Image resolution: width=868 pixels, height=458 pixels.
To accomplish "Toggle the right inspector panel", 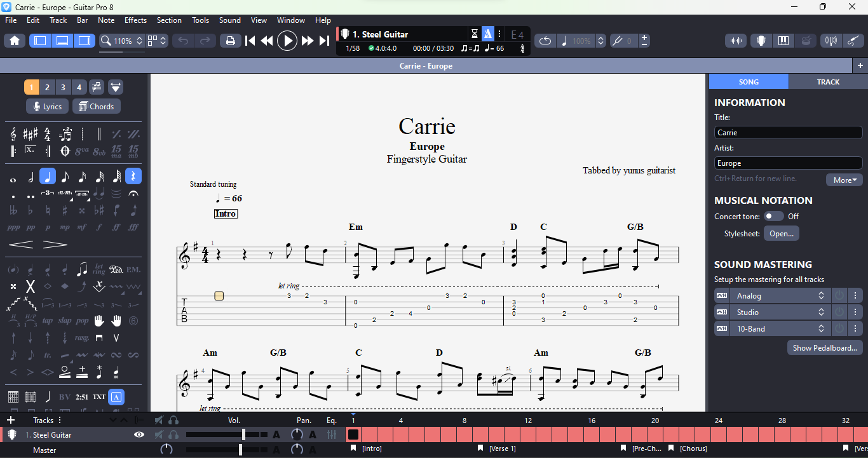I will [85, 41].
